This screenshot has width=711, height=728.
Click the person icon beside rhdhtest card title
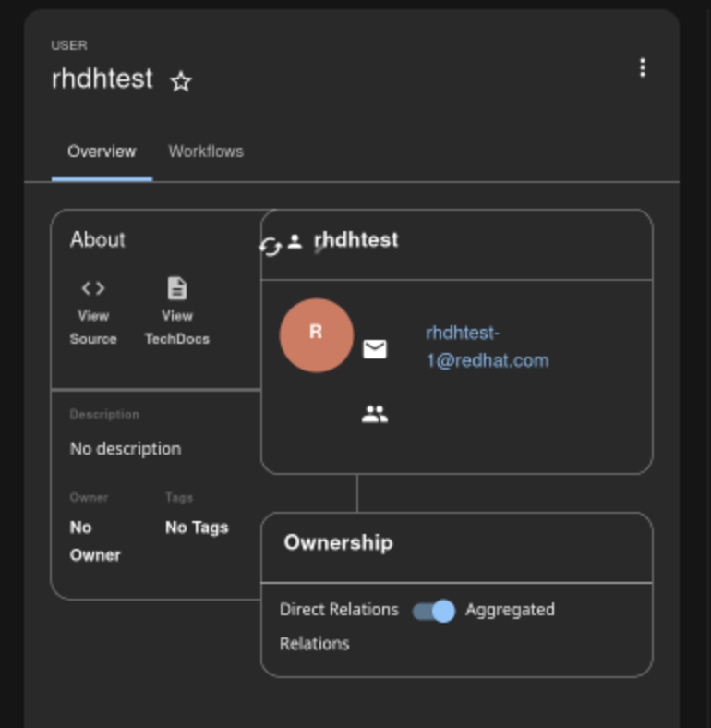click(295, 242)
